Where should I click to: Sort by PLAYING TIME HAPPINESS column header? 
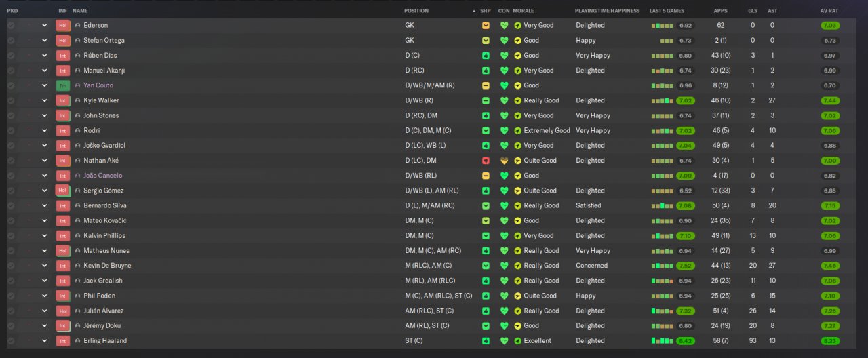607,11
